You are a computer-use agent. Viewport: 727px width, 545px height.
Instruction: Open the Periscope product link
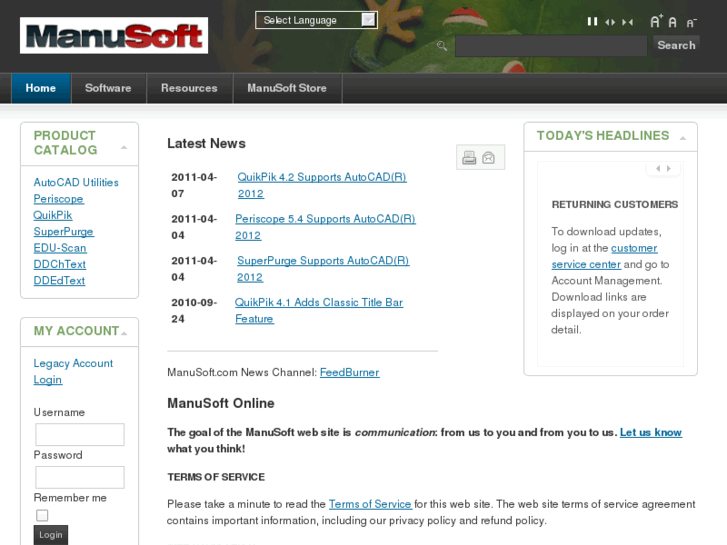[58, 199]
